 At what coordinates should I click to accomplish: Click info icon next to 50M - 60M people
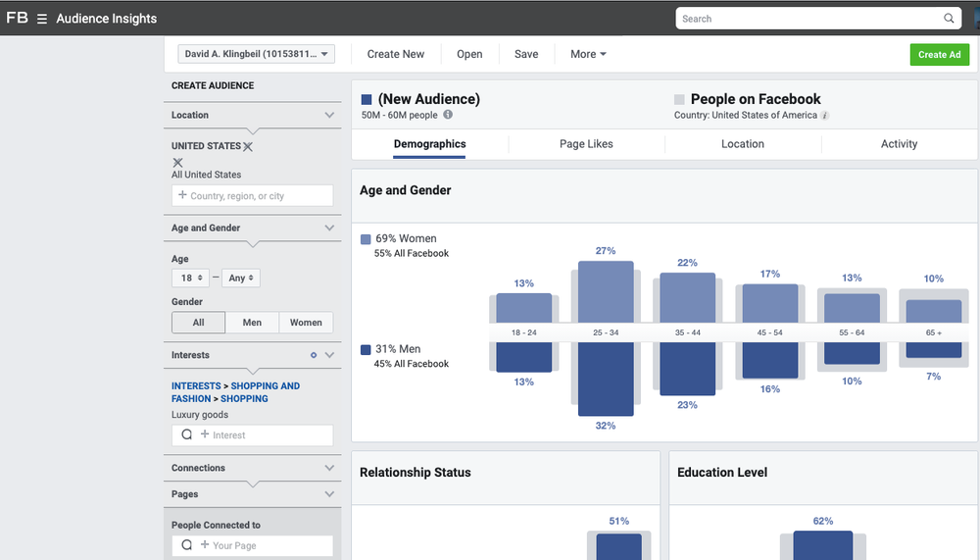(448, 115)
